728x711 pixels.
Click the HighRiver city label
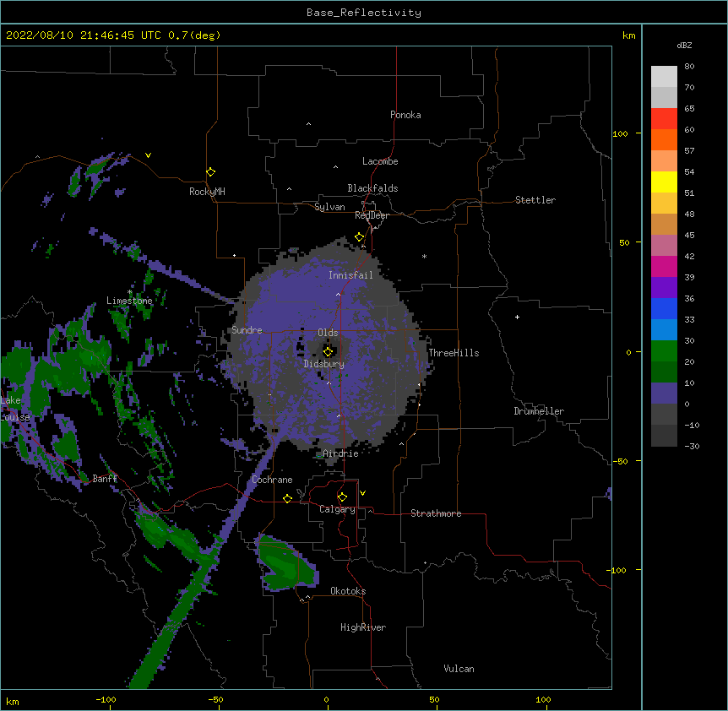[x=363, y=627]
